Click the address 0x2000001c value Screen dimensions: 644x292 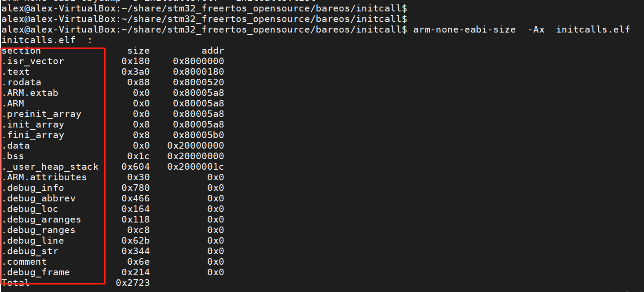[196, 167]
